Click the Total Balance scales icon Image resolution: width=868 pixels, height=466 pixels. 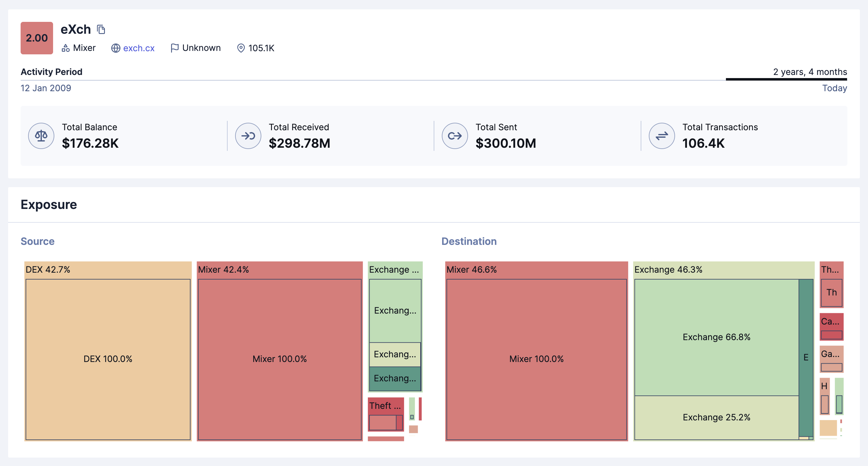pyautogui.click(x=41, y=136)
